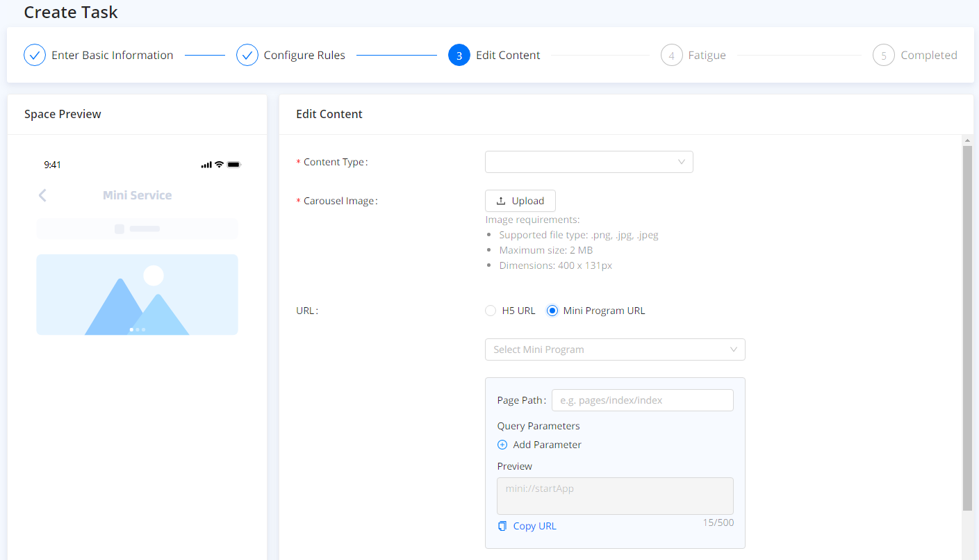979x560 pixels.
Task: Click the carousel image placeholder in preview
Action: (137, 295)
